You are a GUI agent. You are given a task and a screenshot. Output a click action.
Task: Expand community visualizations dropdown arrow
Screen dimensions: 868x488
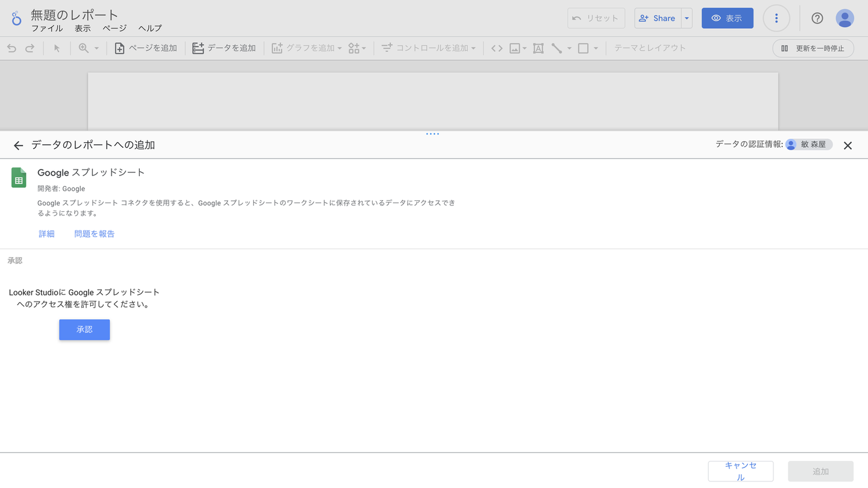(364, 48)
